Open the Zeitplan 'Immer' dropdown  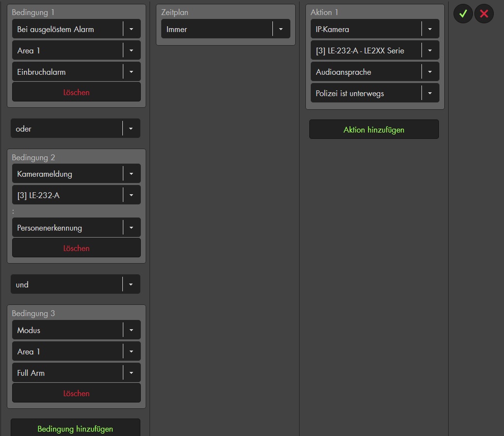[225, 29]
